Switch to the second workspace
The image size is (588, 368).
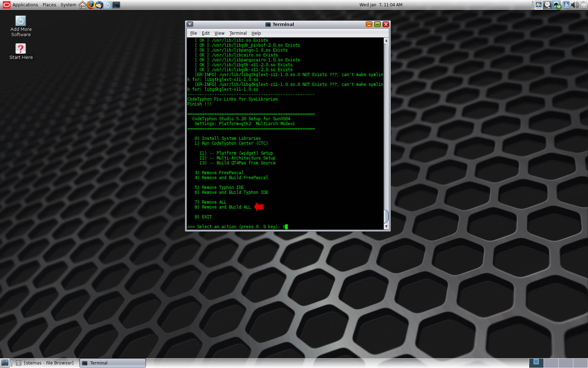tap(551, 363)
